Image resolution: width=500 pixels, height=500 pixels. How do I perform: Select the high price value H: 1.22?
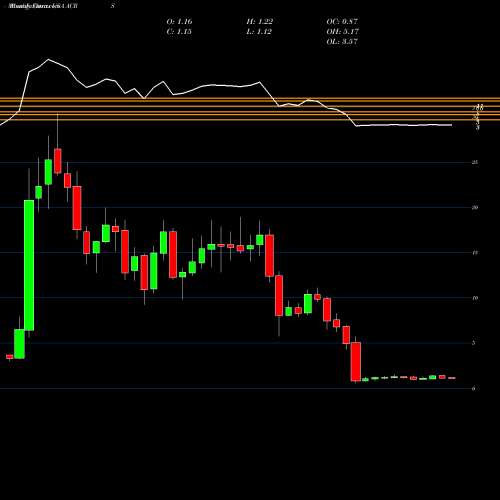(259, 22)
